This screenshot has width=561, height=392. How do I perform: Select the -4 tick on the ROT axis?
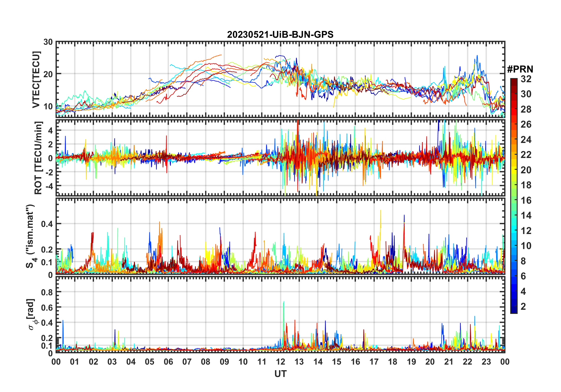[49, 186]
